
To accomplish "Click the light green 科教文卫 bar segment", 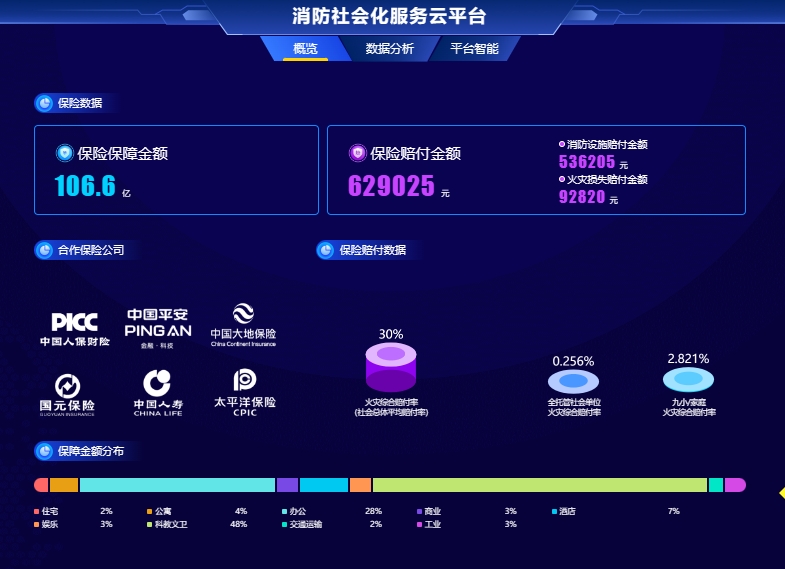I will tap(540, 485).
